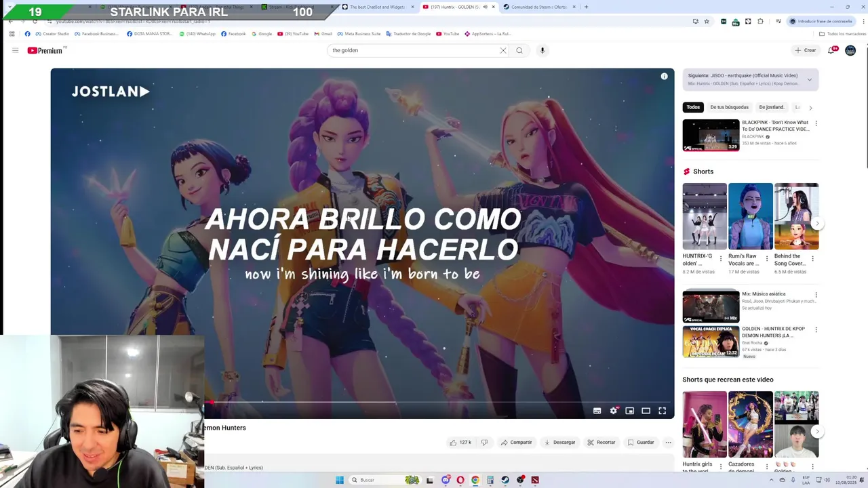
Task: Open the BLACKPINK dance practice thumbnail
Action: click(711, 135)
